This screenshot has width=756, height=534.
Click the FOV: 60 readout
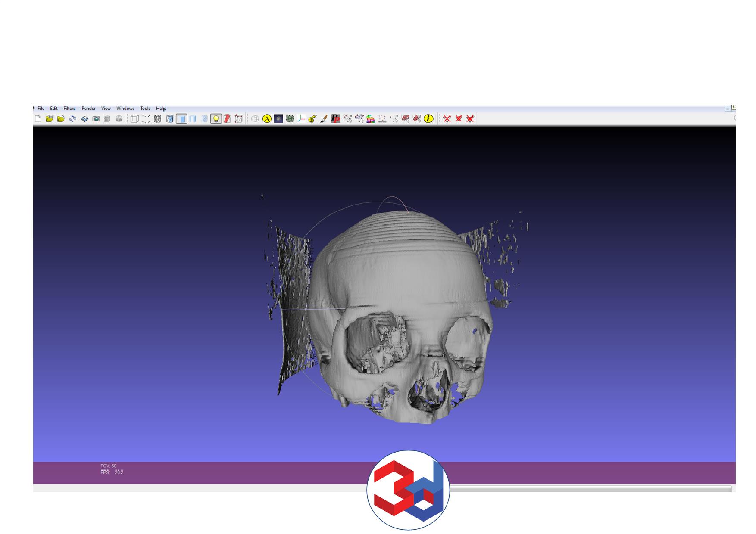coord(109,466)
